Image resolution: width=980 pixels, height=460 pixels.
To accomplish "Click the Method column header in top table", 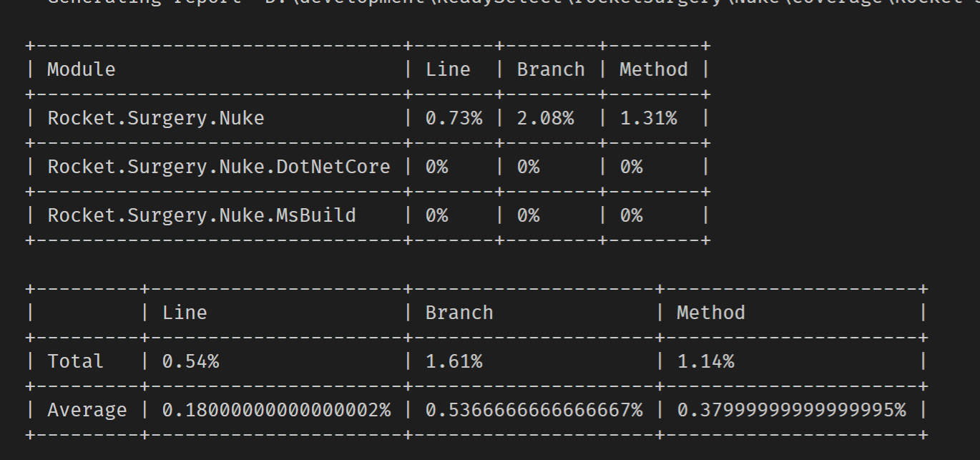I will click(x=653, y=69).
